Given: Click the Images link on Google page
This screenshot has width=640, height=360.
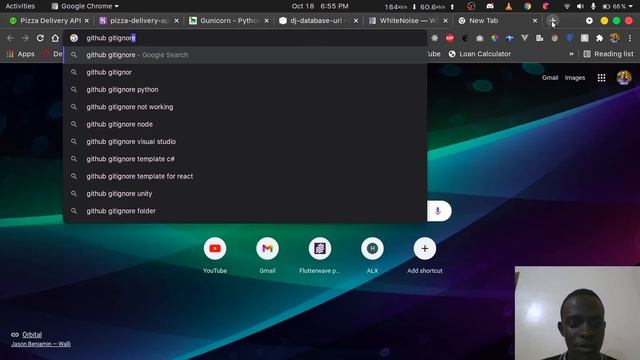Looking at the screenshot, I should point(575,78).
